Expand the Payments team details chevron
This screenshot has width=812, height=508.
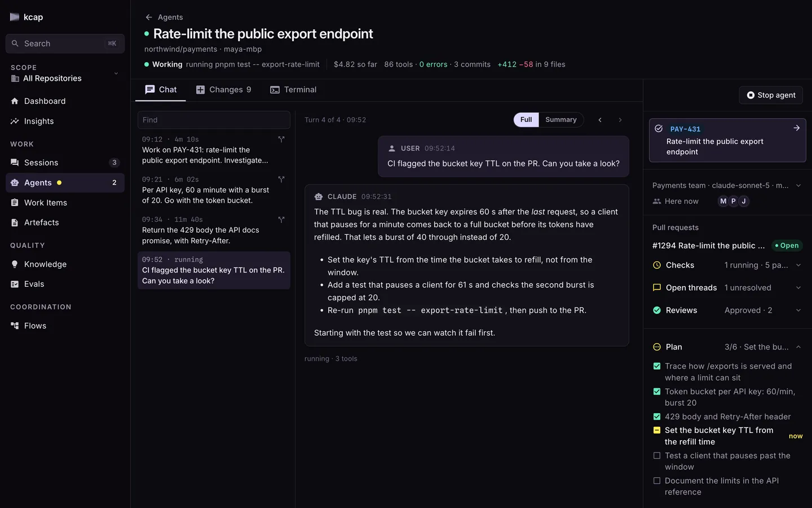[x=798, y=186]
